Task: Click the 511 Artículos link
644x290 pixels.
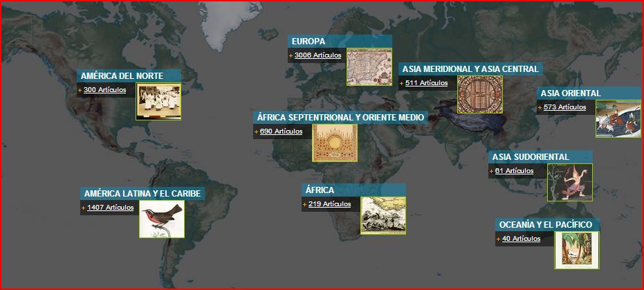Action: click(426, 83)
